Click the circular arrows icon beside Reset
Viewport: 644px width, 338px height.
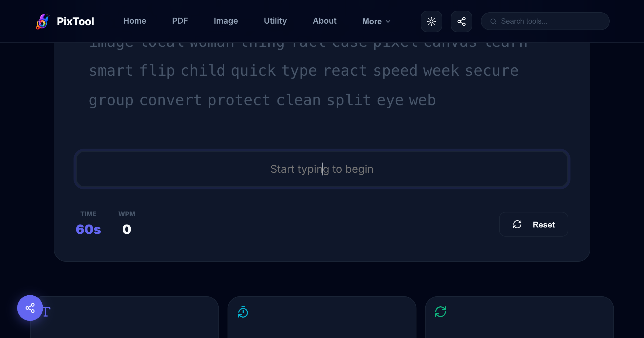pos(517,224)
